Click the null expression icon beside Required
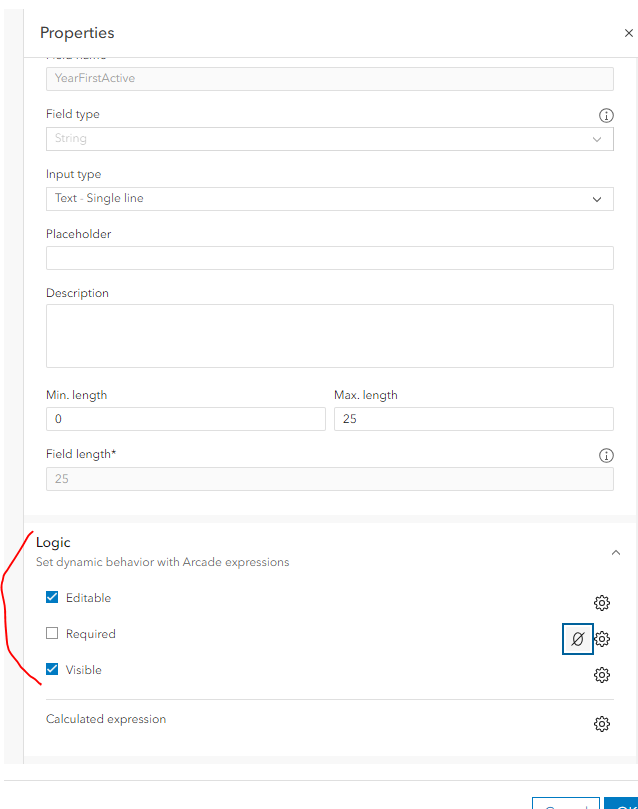Viewport: 638px width, 809px height. tap(577, 639)
